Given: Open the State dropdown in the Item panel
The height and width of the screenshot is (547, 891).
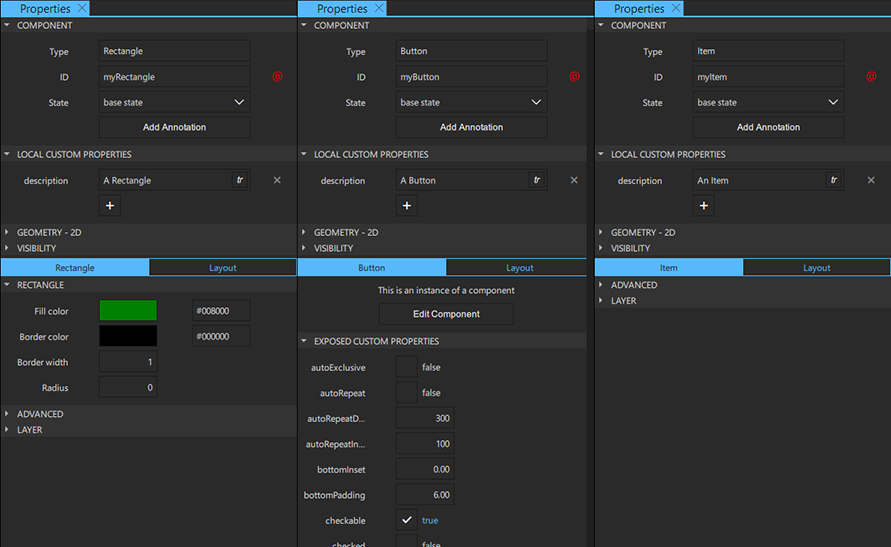Looking at the screenshot, I should click(x=768, y=102).
